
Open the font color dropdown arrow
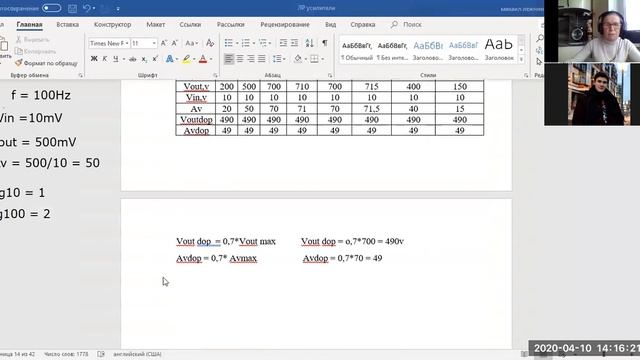[211, 60]
